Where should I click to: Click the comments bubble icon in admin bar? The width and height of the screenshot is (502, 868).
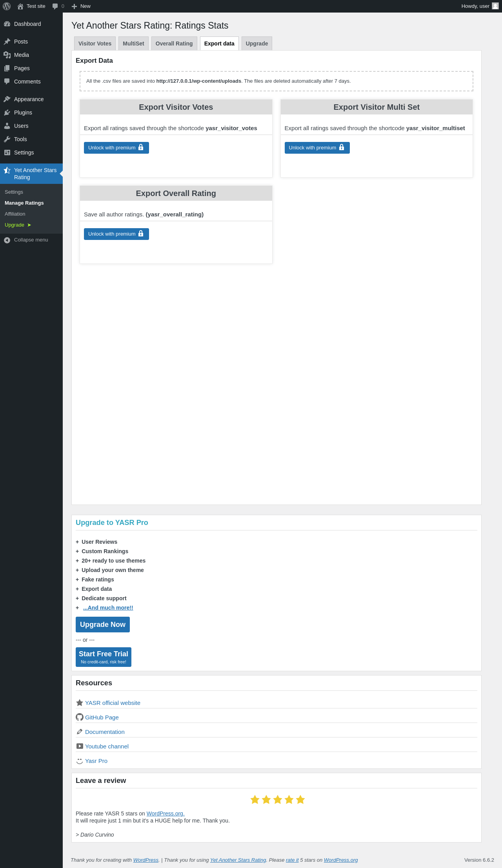pyautogui.click(x=55, y=6)
